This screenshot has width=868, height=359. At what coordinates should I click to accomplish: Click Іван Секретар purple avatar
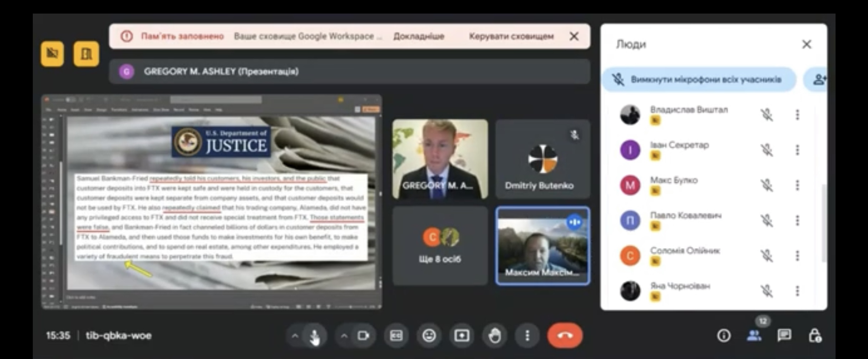(630, 150)
